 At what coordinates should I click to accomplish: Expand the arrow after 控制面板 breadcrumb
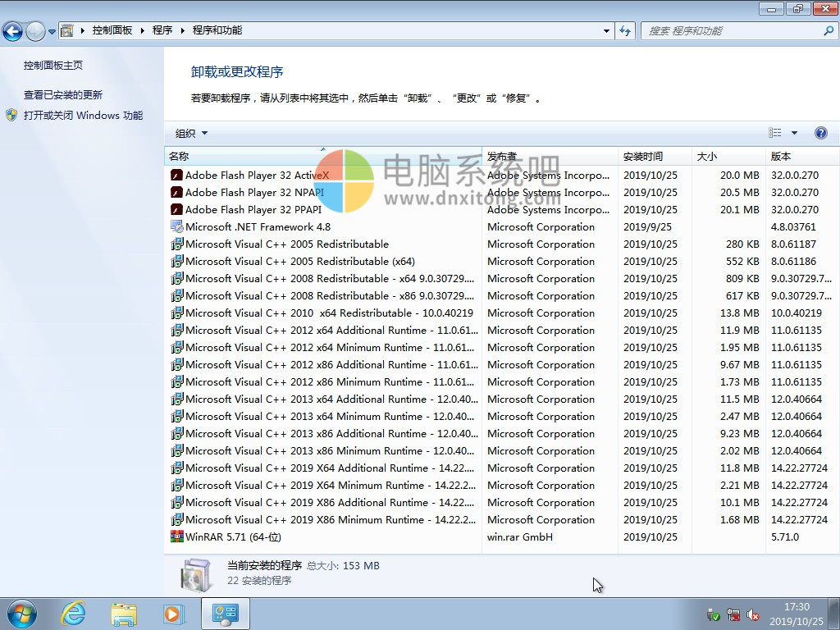point(143,31)
